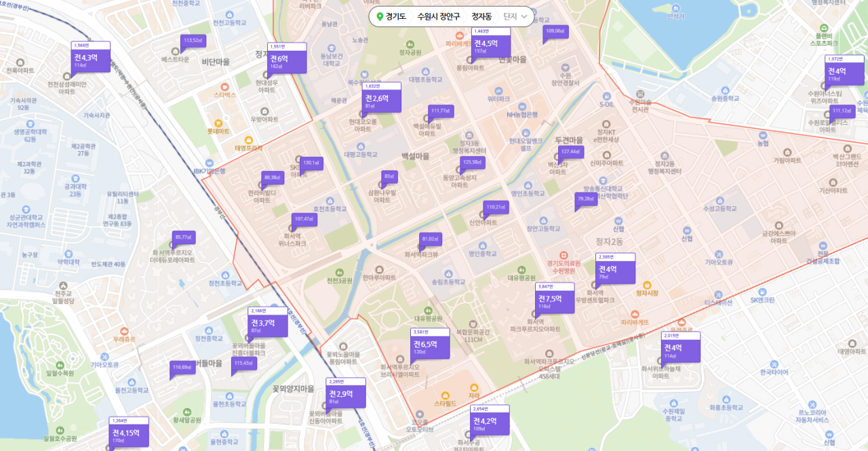Click the 수원미술전시관 museum icon
The height and width of the screenshot is (451, 868).
(x=640, y=94)
